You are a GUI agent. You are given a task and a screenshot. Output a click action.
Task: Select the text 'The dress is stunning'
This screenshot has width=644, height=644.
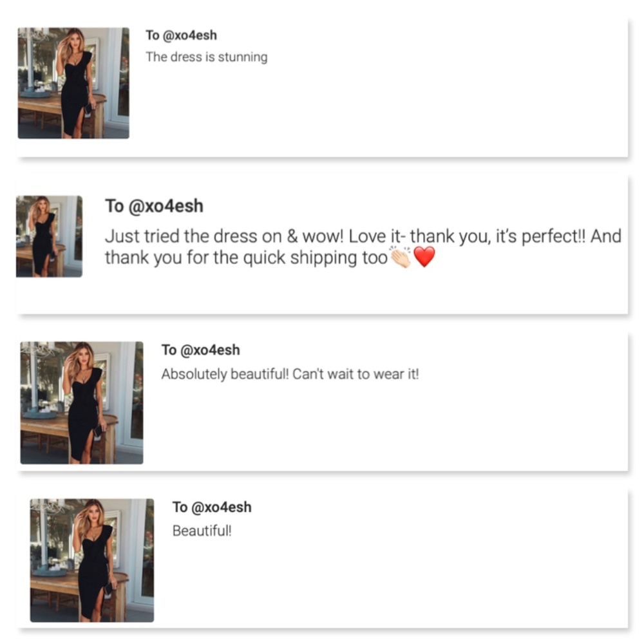207,57
